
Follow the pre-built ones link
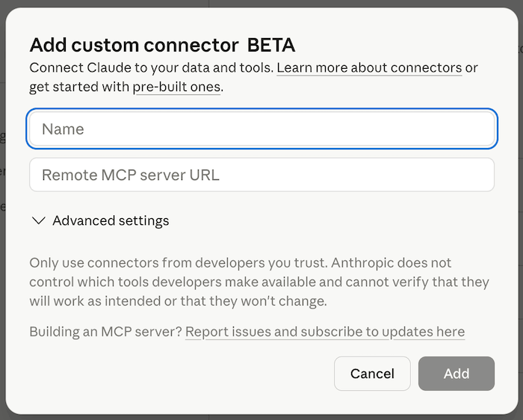[x=176, y=87]
